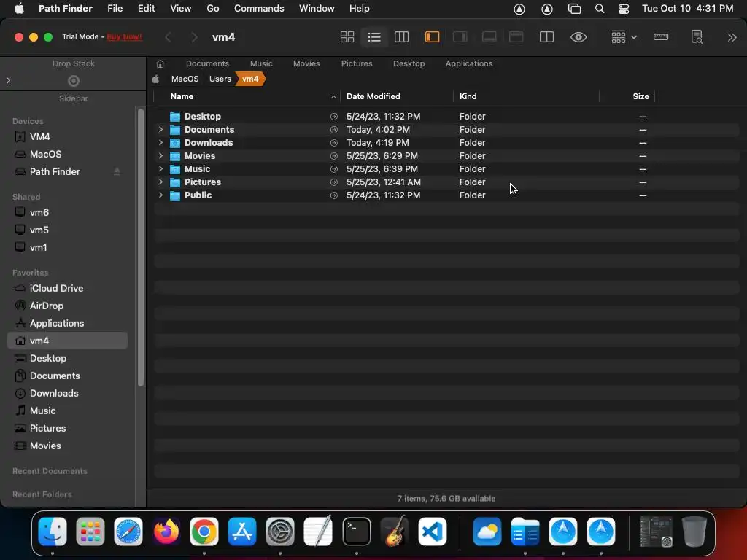Screen dimensions: 747x560
Task: Go forward with the right arrow
Action: click(193, 37)
